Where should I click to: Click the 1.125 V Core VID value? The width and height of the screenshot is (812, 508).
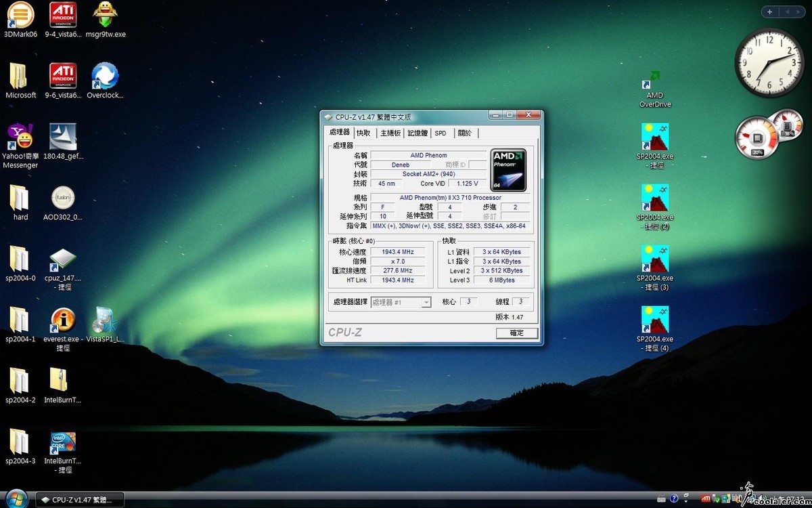point(467,184)
